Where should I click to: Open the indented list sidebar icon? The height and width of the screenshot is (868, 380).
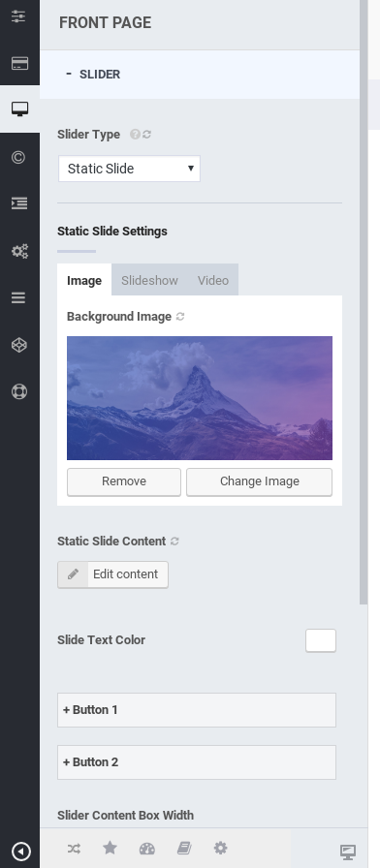pyautogui.click(x=18, y=203)
